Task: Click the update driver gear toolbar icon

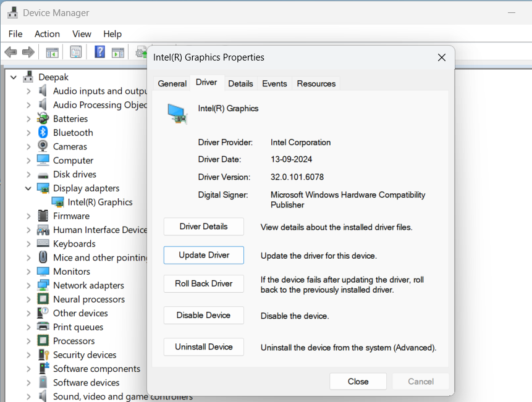Action: [x=141, y=52]
